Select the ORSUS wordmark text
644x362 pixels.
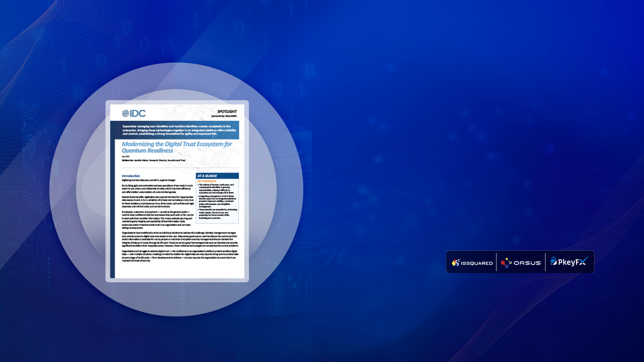pyautogui.click(x=527, y=263)
